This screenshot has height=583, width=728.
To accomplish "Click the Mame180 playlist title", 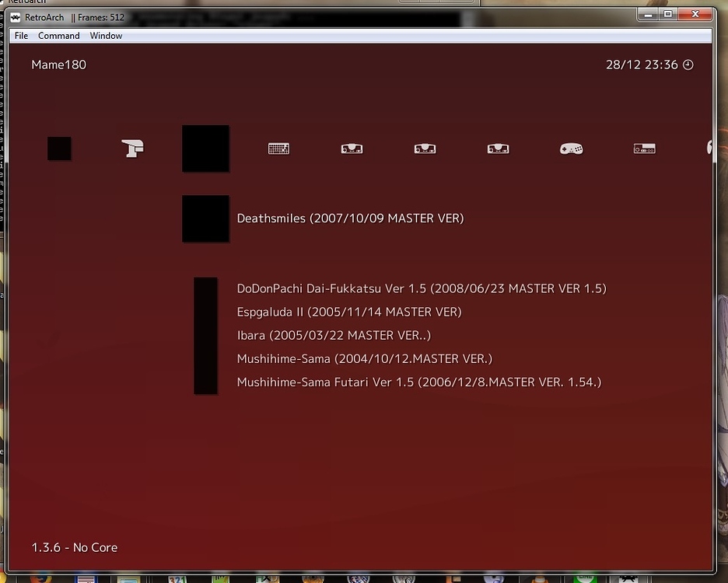I will (59, 65).
